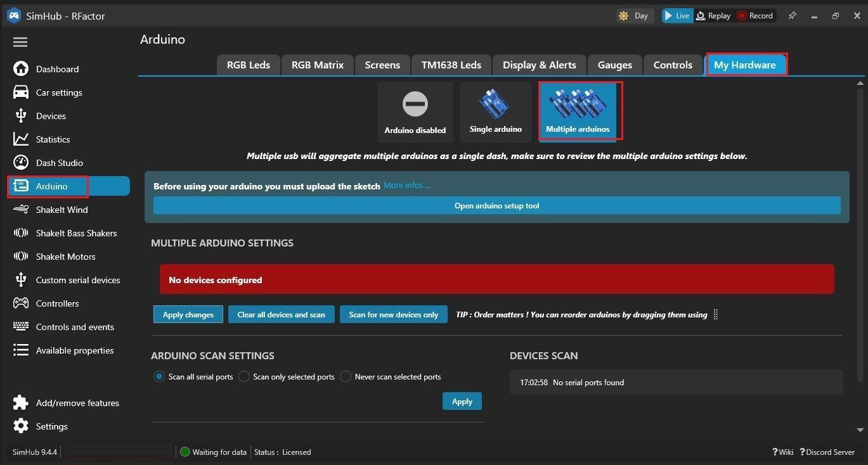Viewport: 868px width, 465px height.
Task: Click the Add/remove features puzzle icon
Action: [x=21, y=402]
